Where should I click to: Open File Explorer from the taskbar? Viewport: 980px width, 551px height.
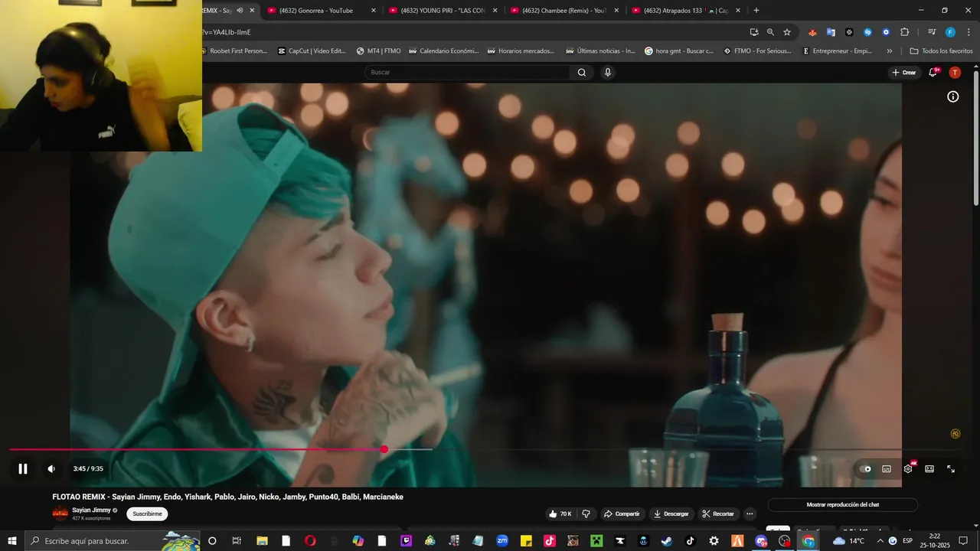tap(262, 541)
